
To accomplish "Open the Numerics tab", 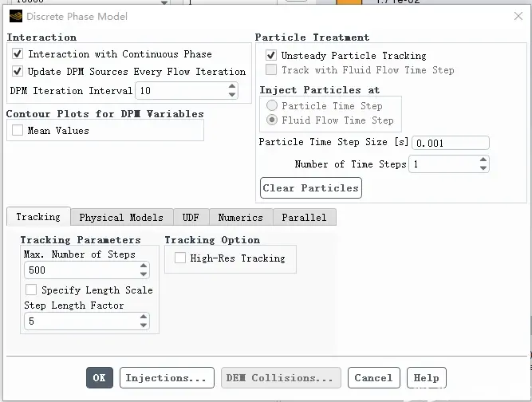I will coord(241,217).
